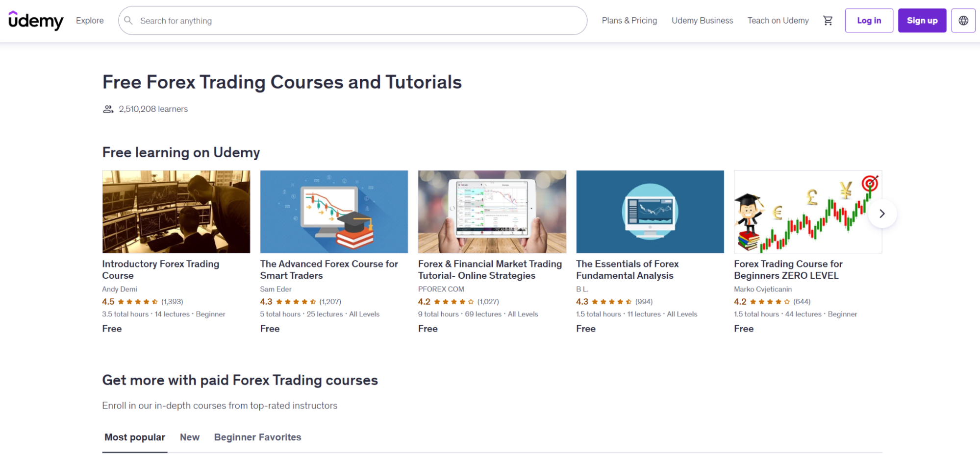Viewport: 980px width, 457px height.
Task: Open Advanced Forex Course thumbnail image
Action: coord(334,212)
